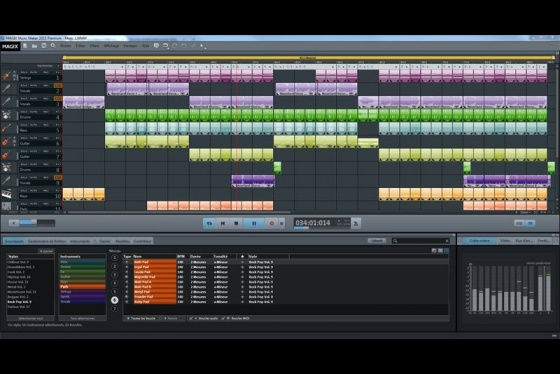
Task: Select pitch level 6 button
Action: (115, 300)
